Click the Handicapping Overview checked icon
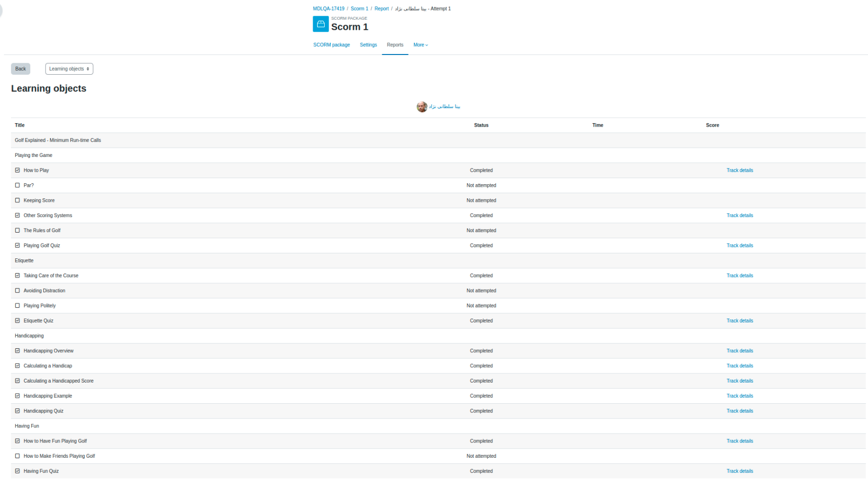This screenshot has width=868, height=485. [x=18, y=351]
